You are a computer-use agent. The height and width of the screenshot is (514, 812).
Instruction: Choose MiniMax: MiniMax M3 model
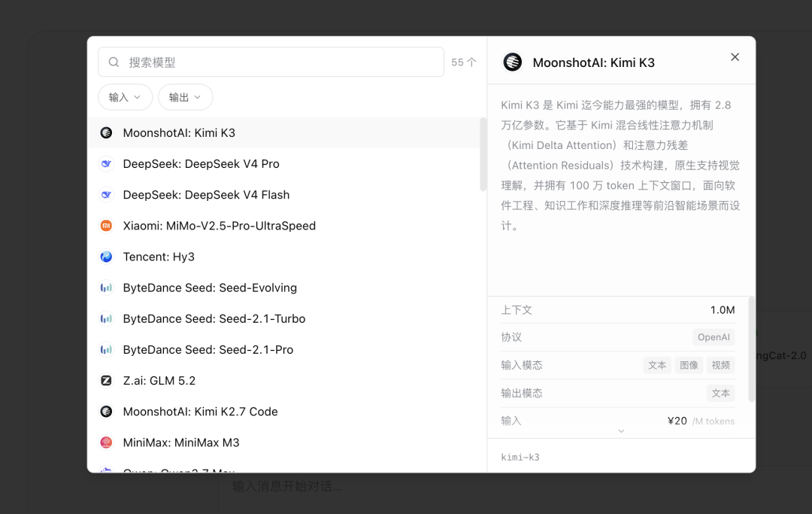[x=283, y=443]
